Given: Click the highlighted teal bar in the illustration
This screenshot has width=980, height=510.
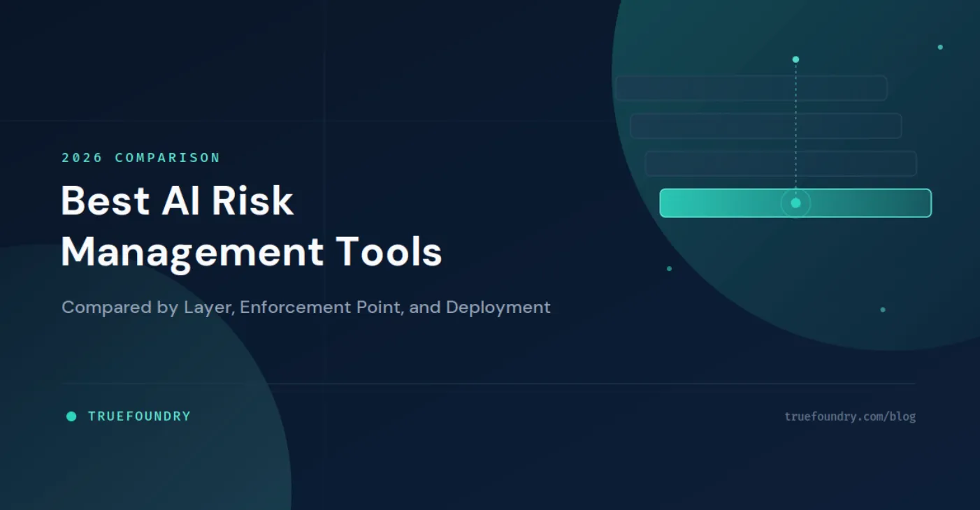Looking at the screenshot, I should pyautogui.click(x=795, y=203).
